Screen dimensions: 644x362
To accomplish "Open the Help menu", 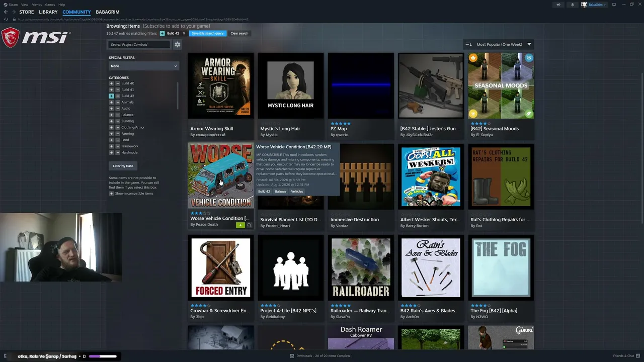I will pos(61,5).
